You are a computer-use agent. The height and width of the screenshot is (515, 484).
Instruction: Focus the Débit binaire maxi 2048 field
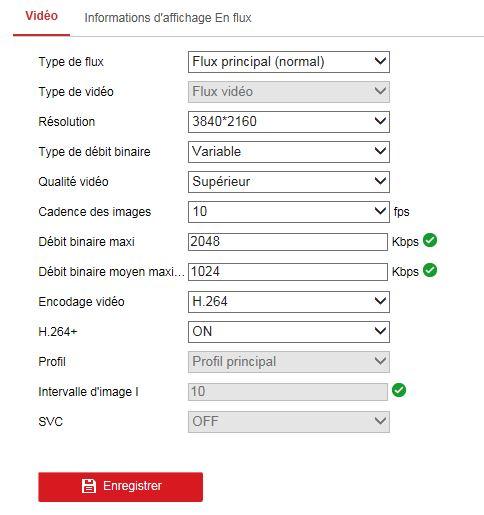pos(288,242)
